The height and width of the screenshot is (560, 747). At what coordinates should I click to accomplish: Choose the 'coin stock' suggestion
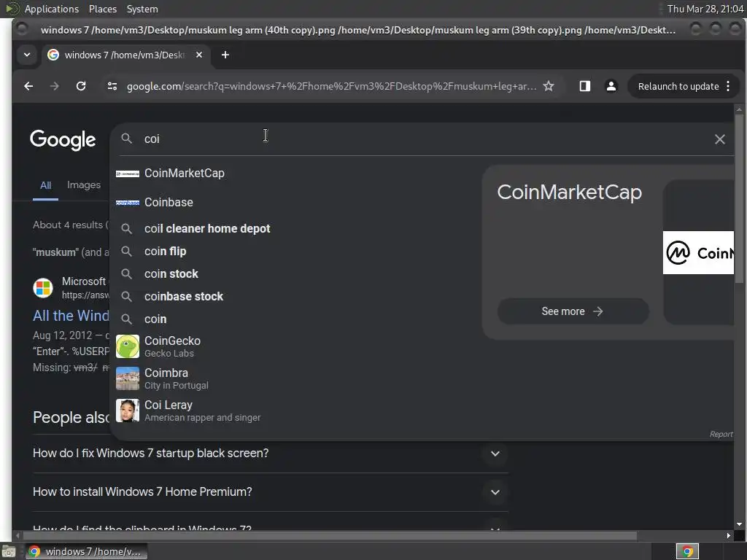295,274
